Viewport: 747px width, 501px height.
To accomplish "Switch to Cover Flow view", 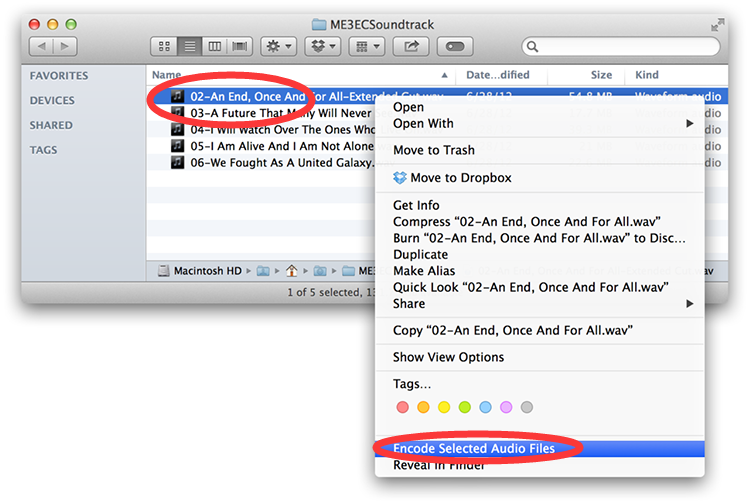I will click(240, 46).
